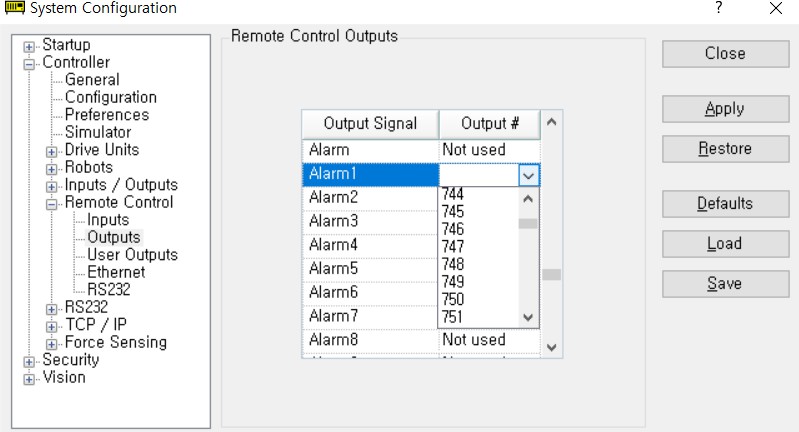Expand the Robots tree node
This screenshot has height=432, width=799.
tap(51, 169)
